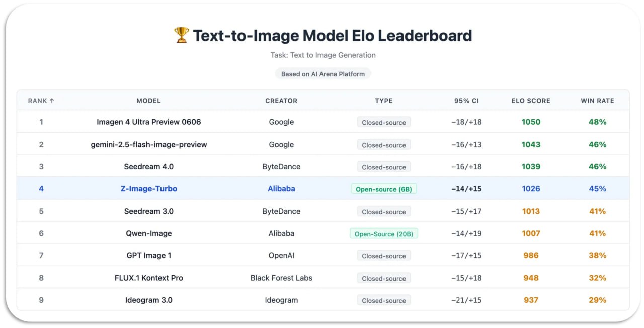Viewport: 644px width, 328px height.
Task: Open the Z-Image-Turbo model link
Action: 148,189
